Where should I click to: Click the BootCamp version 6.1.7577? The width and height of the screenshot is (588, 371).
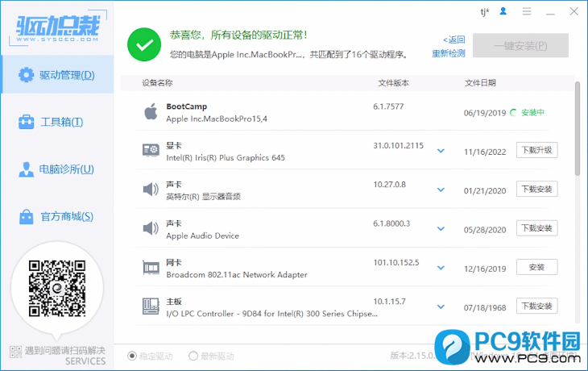point(388,106)
